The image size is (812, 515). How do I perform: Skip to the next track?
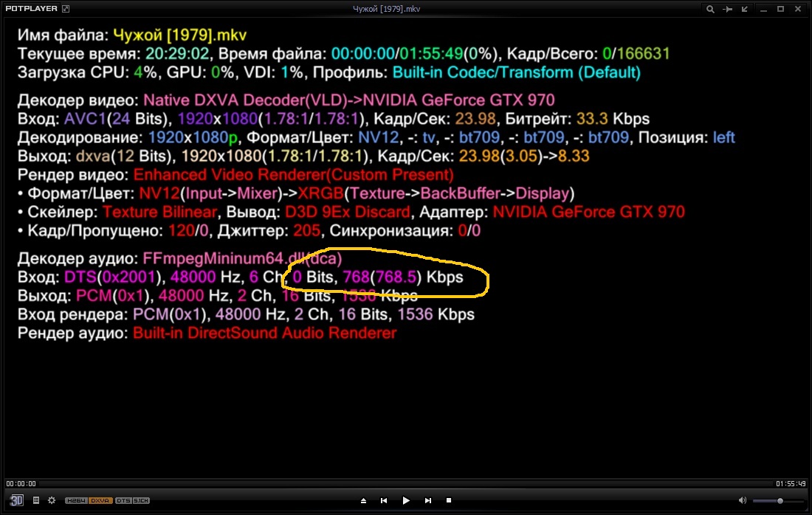(428, 500)
